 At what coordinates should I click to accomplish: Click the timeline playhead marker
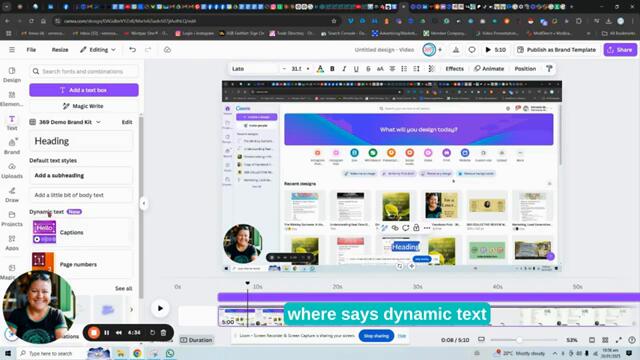coord(247,283)
